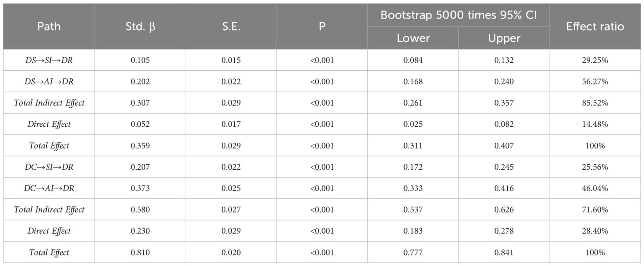The width and height of the screenshot is (644, 266).
Task: Click the 0.810 Std. β value
Action: point(140,252)
